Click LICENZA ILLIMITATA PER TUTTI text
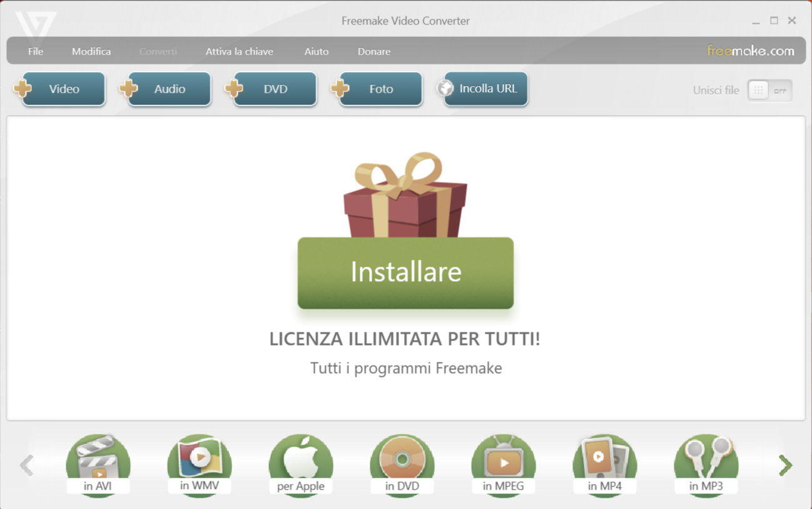The height and width of the screenshot is (509, 812). tap(405, 339)
